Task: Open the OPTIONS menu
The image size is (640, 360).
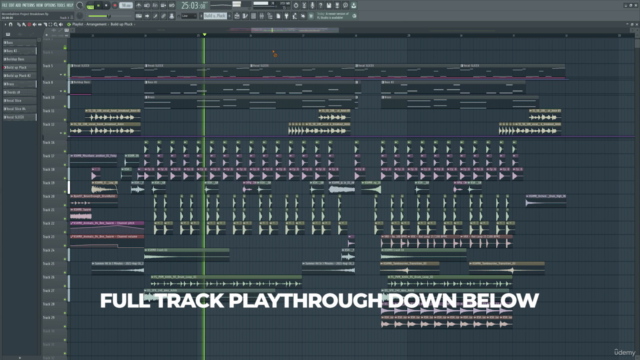Action: tap(50, 5)
